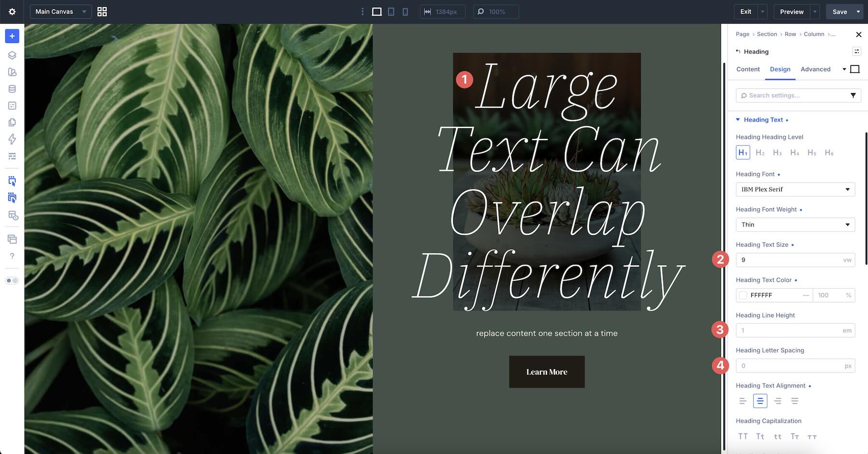Select heading level H2

click(760, 152)
